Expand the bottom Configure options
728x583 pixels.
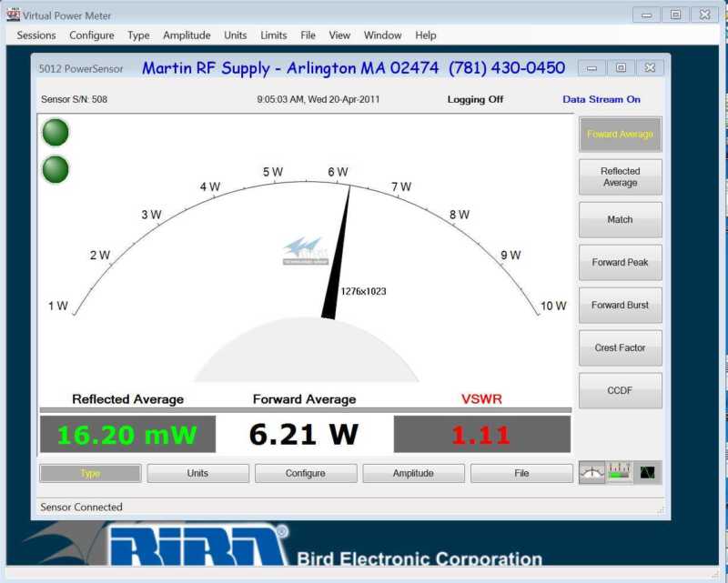305,474
